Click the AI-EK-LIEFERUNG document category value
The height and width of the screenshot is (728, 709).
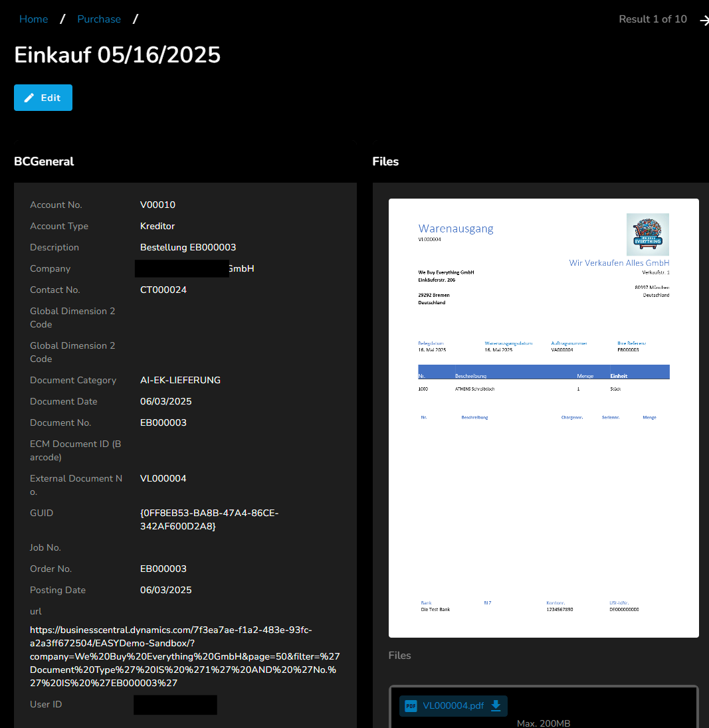tap(180, 380)
